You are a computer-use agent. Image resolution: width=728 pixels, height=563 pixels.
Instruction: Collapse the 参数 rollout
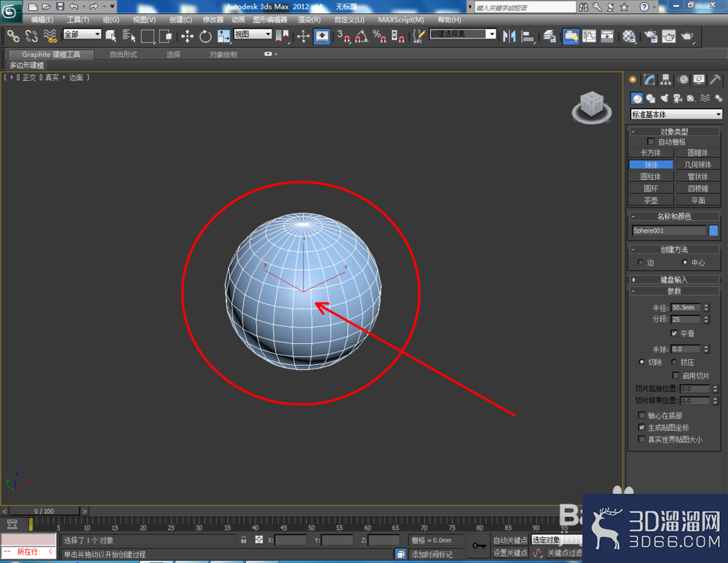click(674, 291)
